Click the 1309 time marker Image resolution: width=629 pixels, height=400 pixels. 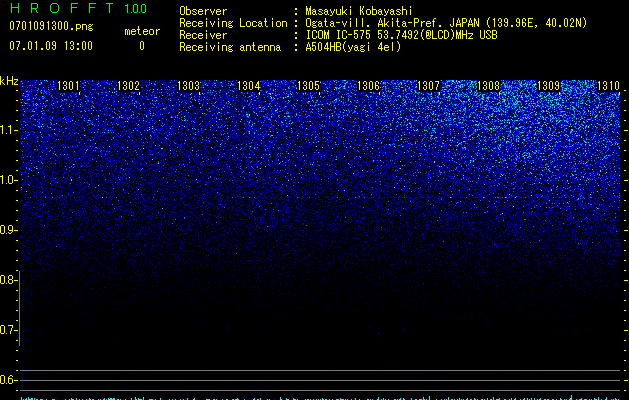click(x=548, y=86)
